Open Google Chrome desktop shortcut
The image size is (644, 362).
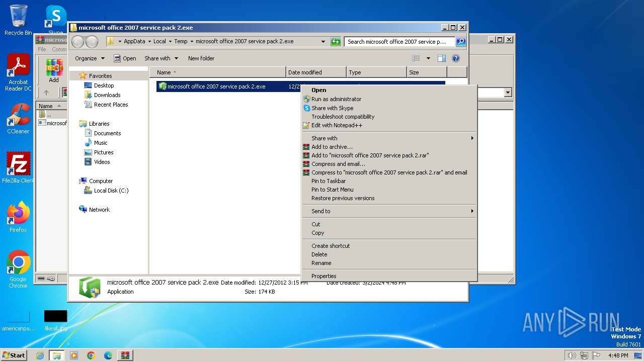point(18,269)
